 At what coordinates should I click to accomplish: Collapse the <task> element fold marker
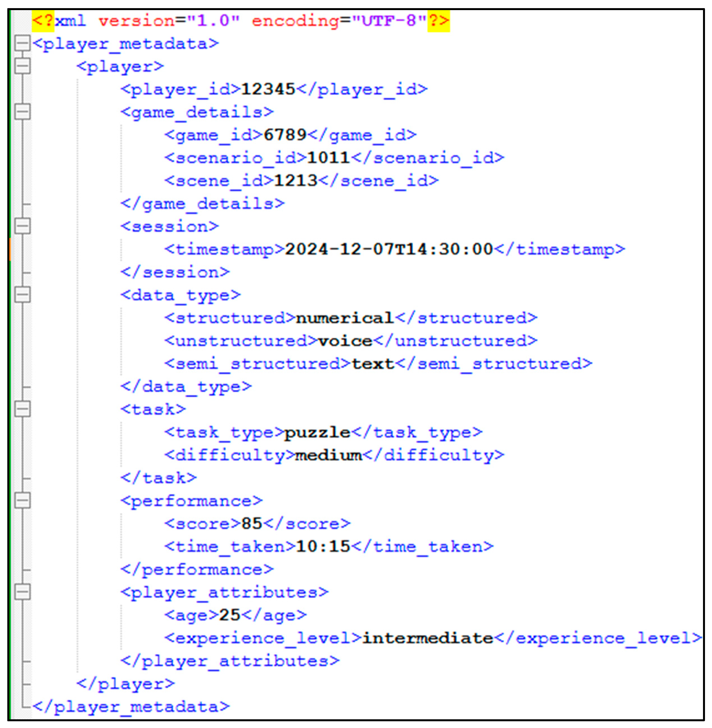[x=22, y=409]
